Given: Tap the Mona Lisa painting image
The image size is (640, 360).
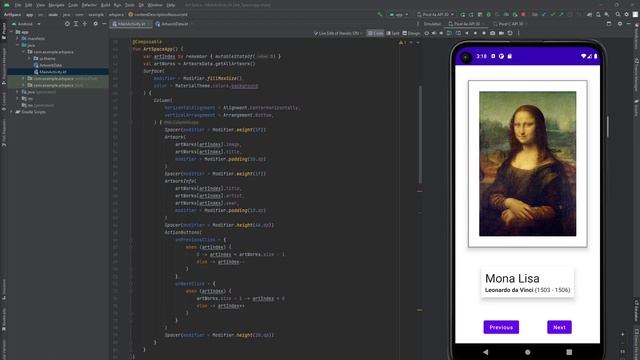Looking at the screenshot, I should point(527,164).
